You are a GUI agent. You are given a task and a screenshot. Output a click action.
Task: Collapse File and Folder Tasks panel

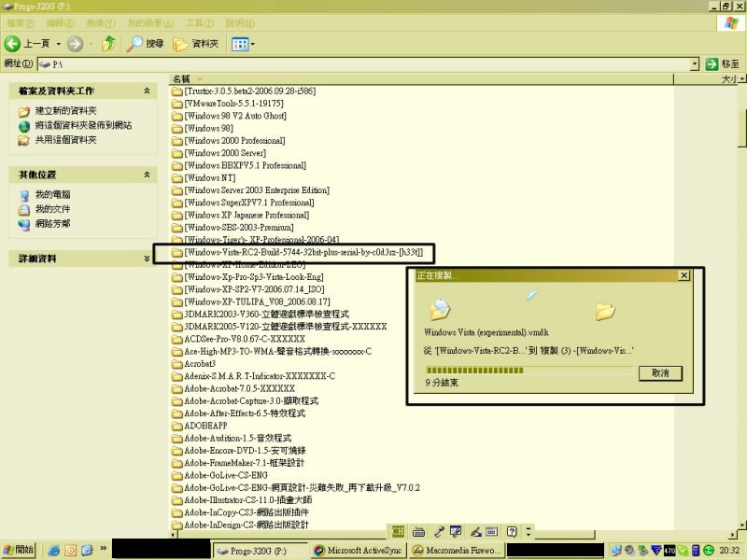pos(147,91)
